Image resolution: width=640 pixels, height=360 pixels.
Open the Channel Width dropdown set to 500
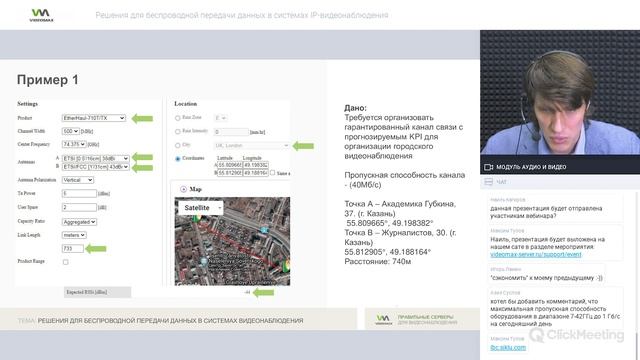[70, 131]
